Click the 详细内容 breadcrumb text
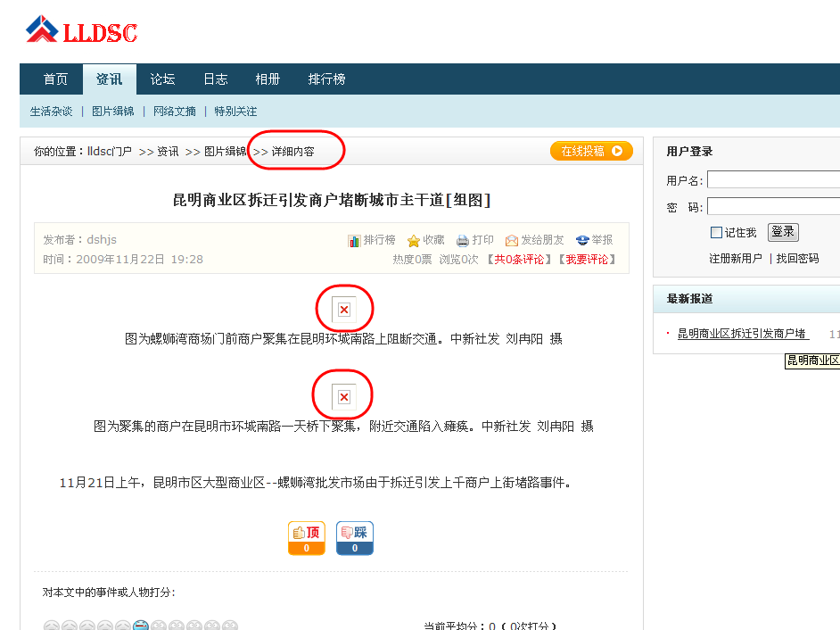840x630 pixels. pyautogui.click(x=293, y=152)
